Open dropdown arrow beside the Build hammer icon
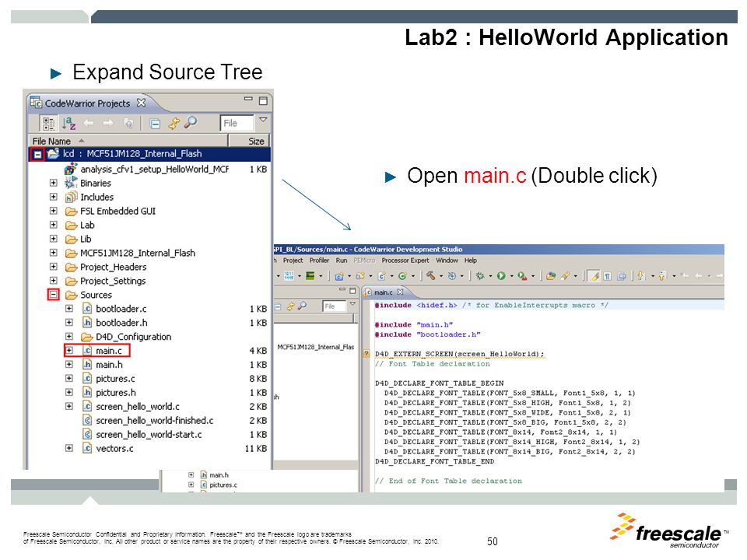The width and height of the screenshot is (747, 560). (441, 276)
